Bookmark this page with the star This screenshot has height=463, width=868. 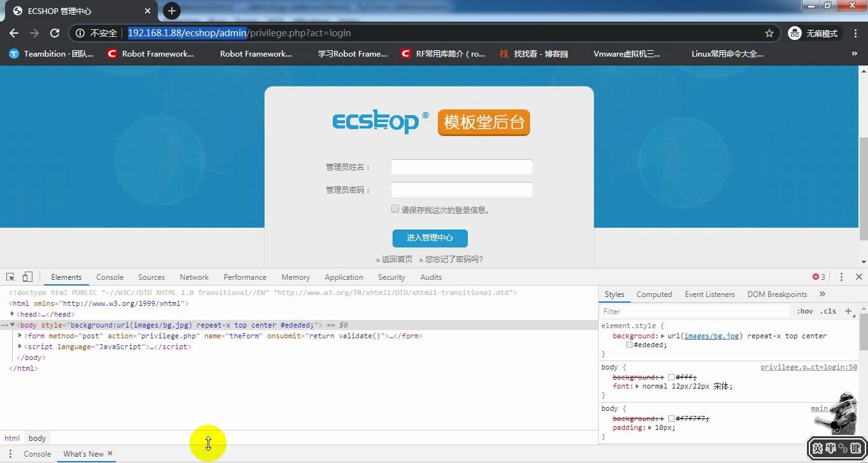click(769, 33)
